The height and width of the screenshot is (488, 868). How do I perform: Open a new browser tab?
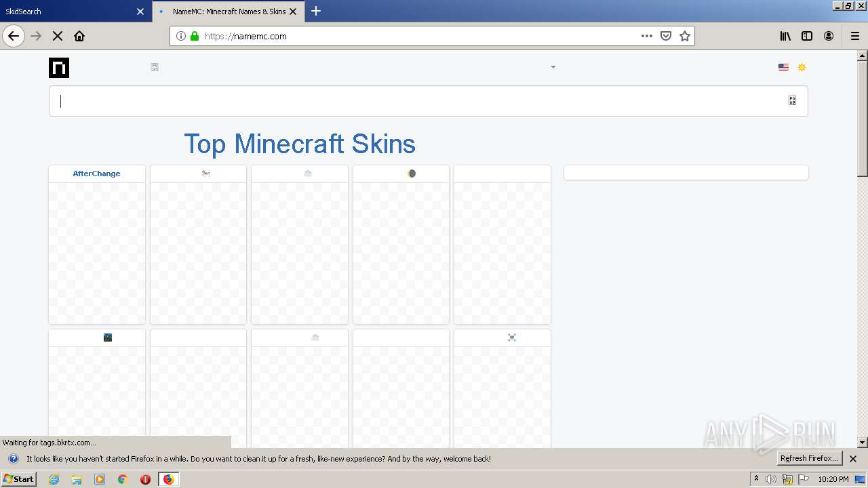point(316,11)
